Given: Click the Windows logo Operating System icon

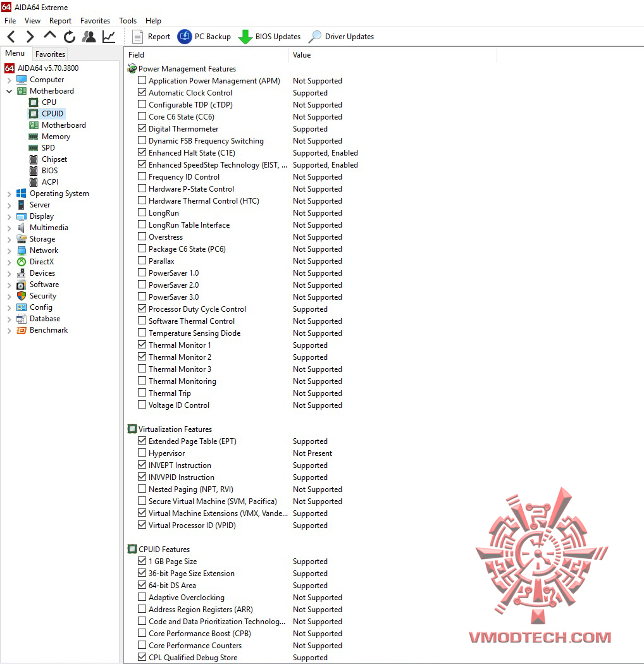Looking at the screenshot, I should point(21,194).
